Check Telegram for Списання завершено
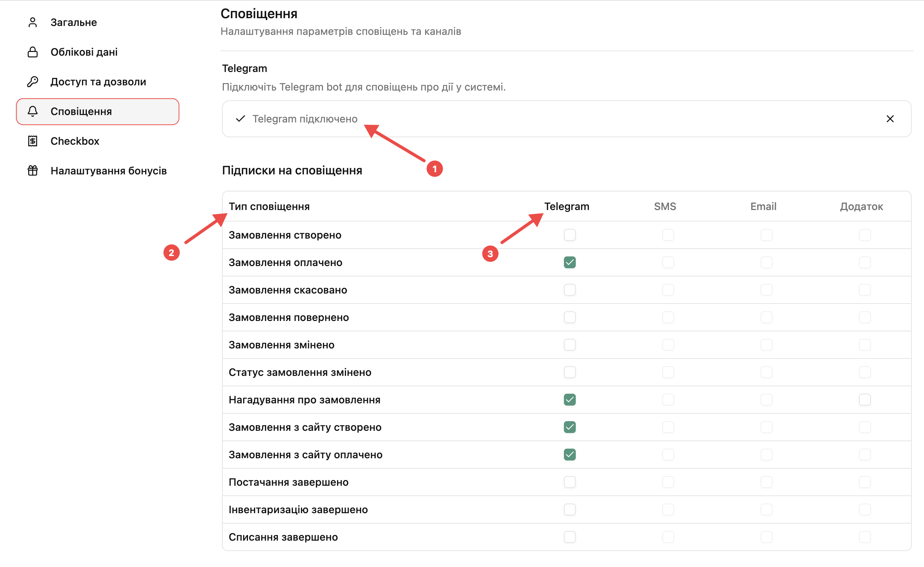Viewport: 924px width, 567px height. [569, 537]
